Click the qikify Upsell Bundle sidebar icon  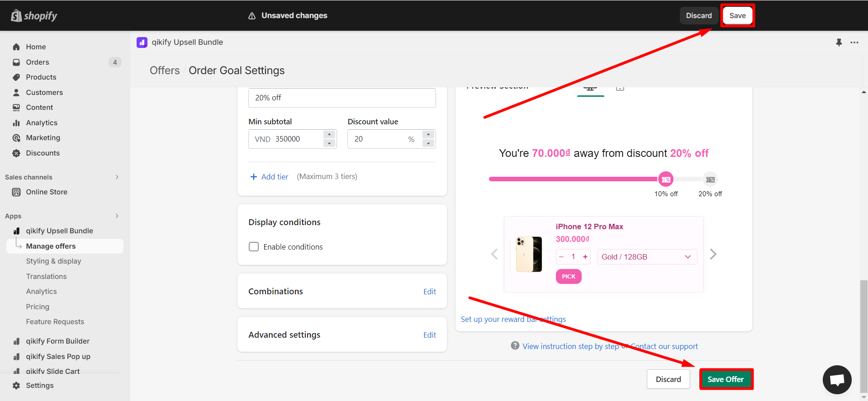[x=16, y=231]
